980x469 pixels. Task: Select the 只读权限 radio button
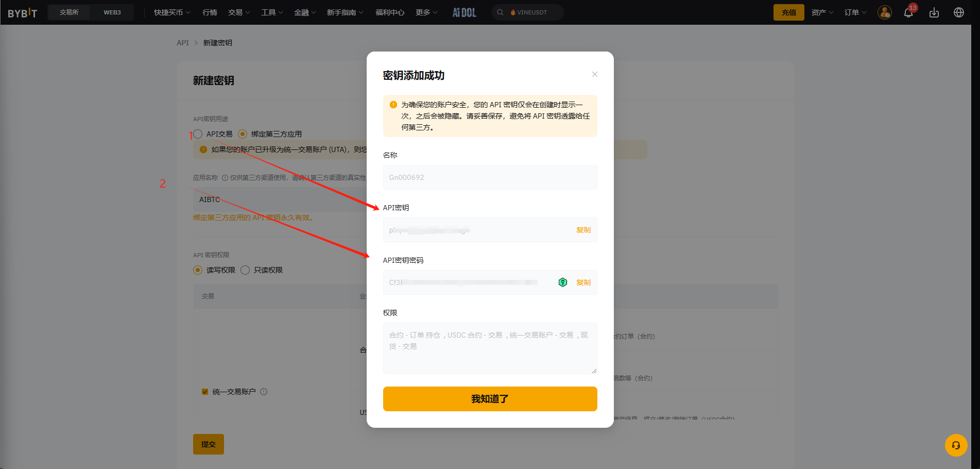[245, 270]
